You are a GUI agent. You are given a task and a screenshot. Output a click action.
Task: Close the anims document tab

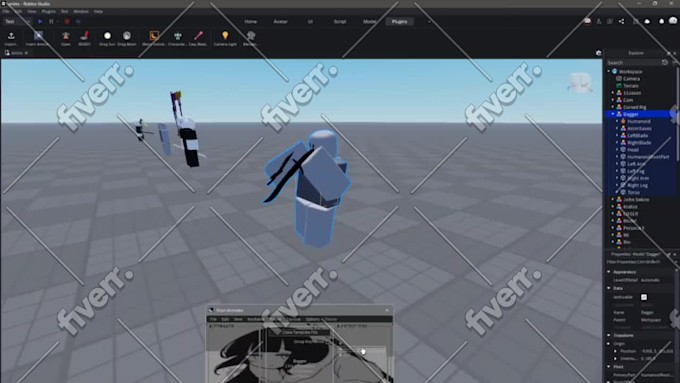click(x=26, y=53)
